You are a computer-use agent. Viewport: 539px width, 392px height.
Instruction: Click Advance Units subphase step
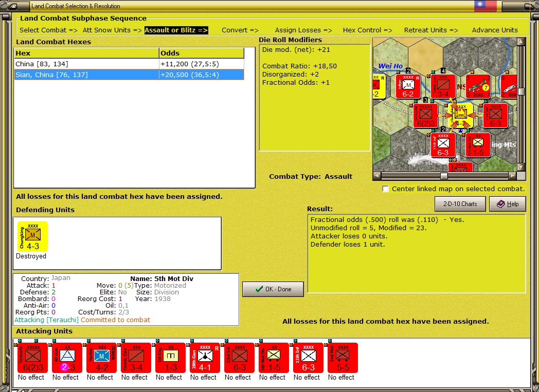point(495,30)
